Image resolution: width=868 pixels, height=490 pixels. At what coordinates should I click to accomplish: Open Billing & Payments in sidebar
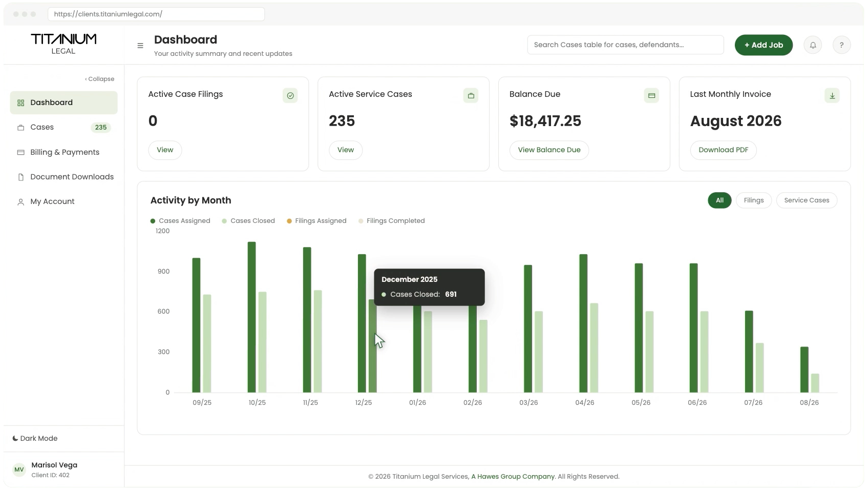click(63, 152)
